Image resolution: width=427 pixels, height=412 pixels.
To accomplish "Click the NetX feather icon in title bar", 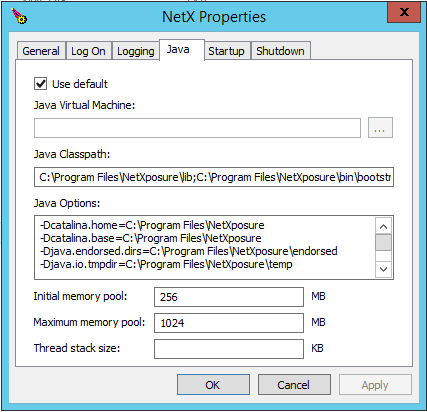I will pos(19,16).
